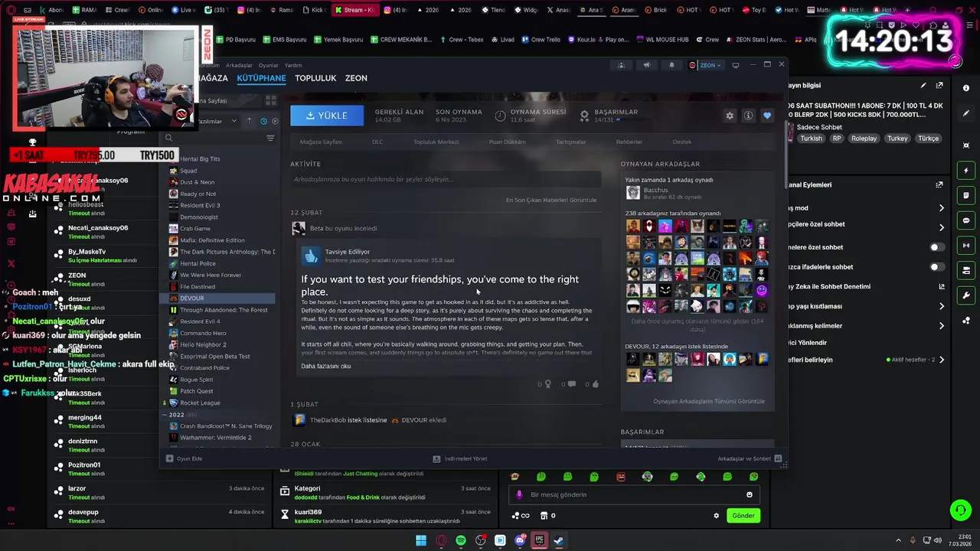
Task: Click the Gönder send button in chat
Action: pos(743,516)
